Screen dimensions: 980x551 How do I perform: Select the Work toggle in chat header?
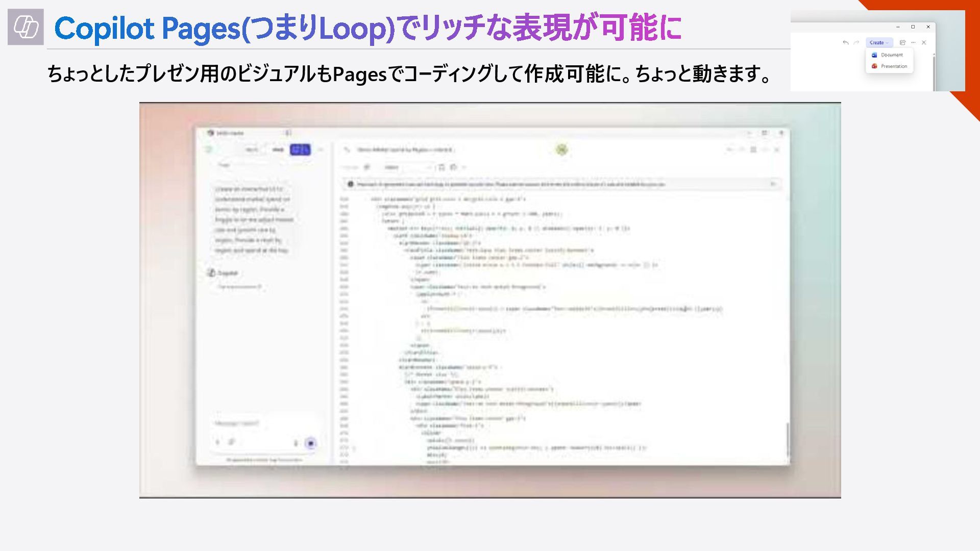pyautogui.click(x=252, y=149)
